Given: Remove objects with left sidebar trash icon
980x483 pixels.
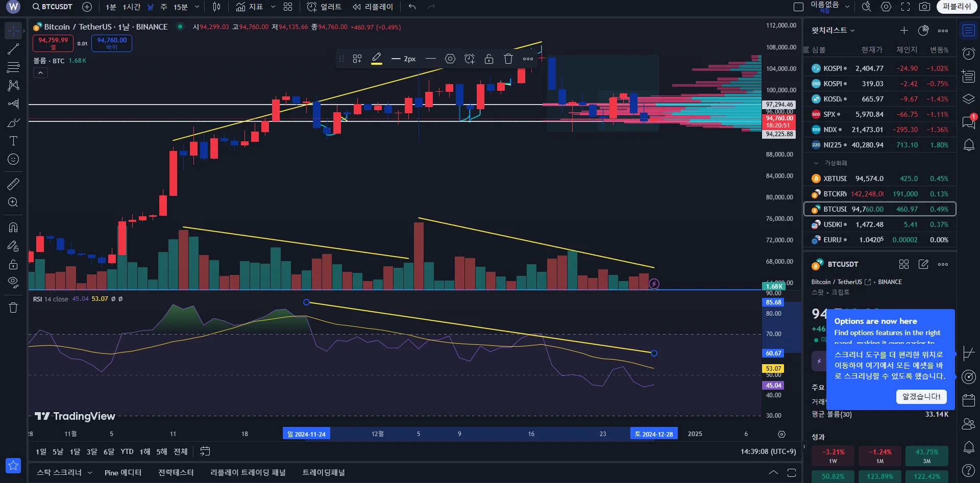Looking at the screenshot, I should coord(13,308).
